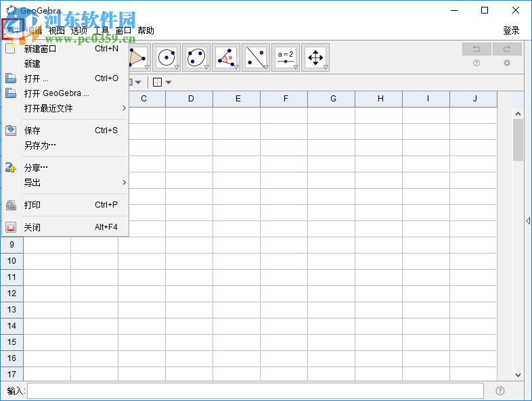Select the Ellipse tool
Image resolution: width=532 pixels, height=401 pixels.
(x=196, y=57)
